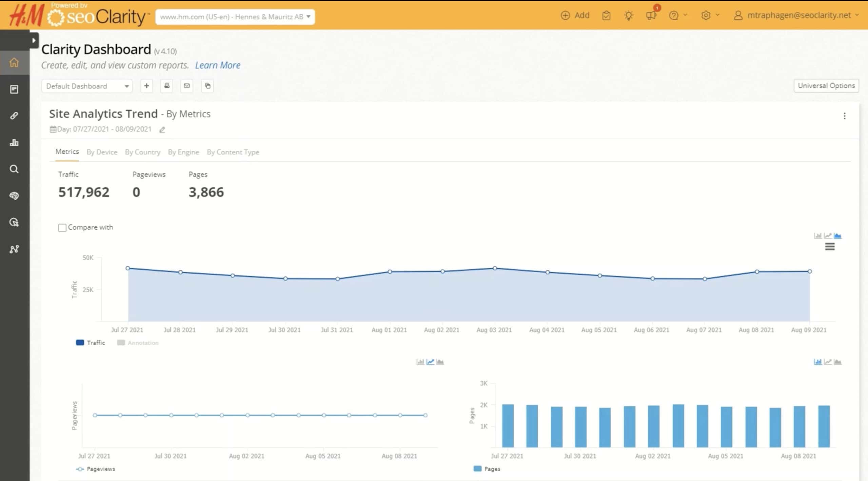This screenshot has width=868, height=481.
Task: Click the Day: 07/27/2021 - 08/09/2021 text
Action: click(x=104, y=129)
